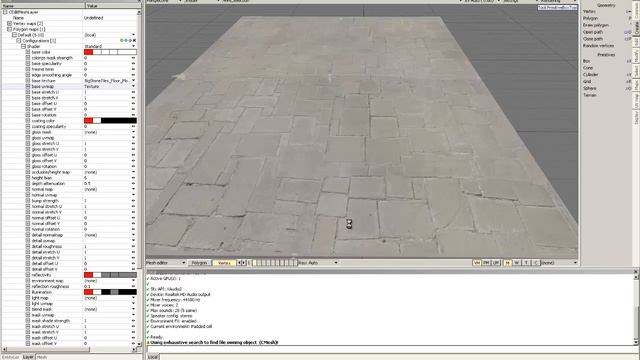640x360 pixels.
Task: Click the property icon beside coating color
Action: coord(28,121)
